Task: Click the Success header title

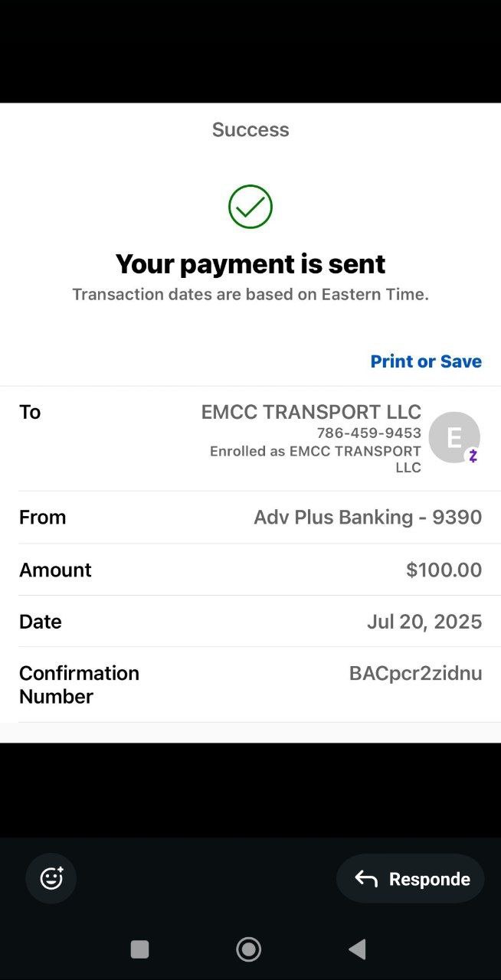Action: point(250,129)
